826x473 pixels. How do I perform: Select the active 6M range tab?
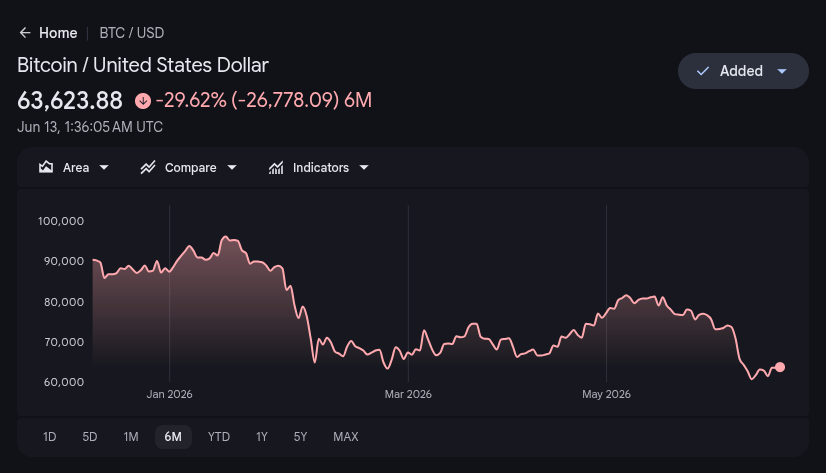tap(173, 437)
